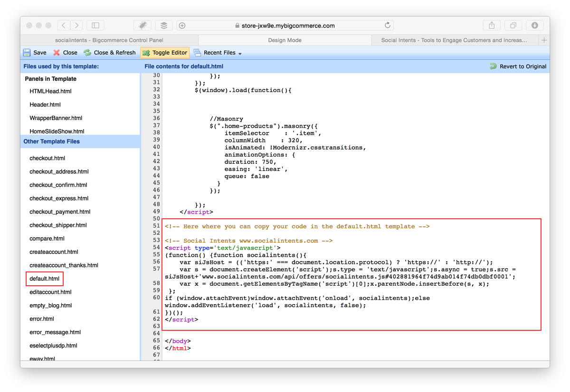Open checkout_payment.html template file
The image size is (570, 392).
point(60,212)
